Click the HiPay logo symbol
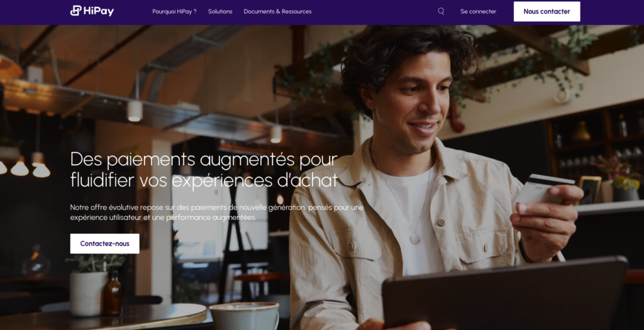 pyautogui.click(x=75, y=11)
